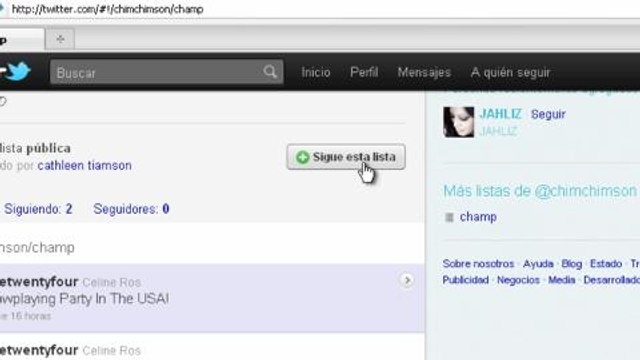
Task: Open Perfil from the top bar
Action: (364, 72)
